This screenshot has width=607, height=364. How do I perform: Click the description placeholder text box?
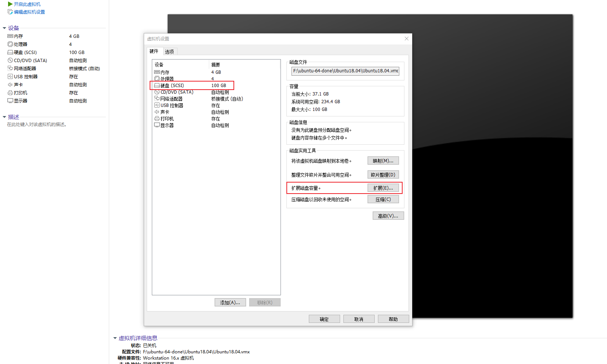37,125
